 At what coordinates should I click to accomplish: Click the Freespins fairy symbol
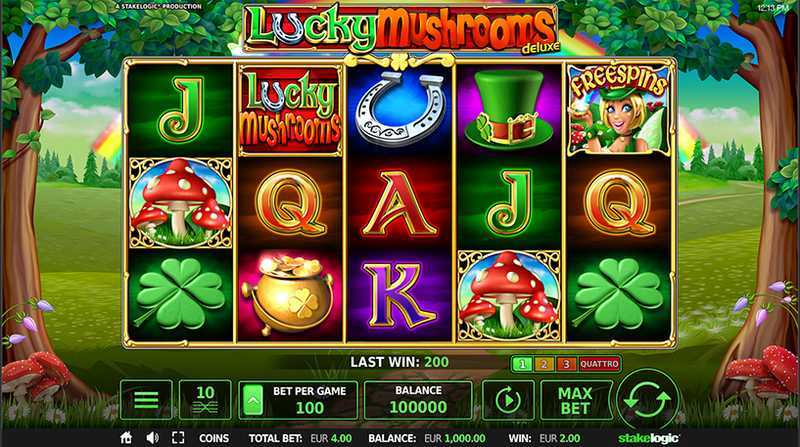(x=618, y=110)
